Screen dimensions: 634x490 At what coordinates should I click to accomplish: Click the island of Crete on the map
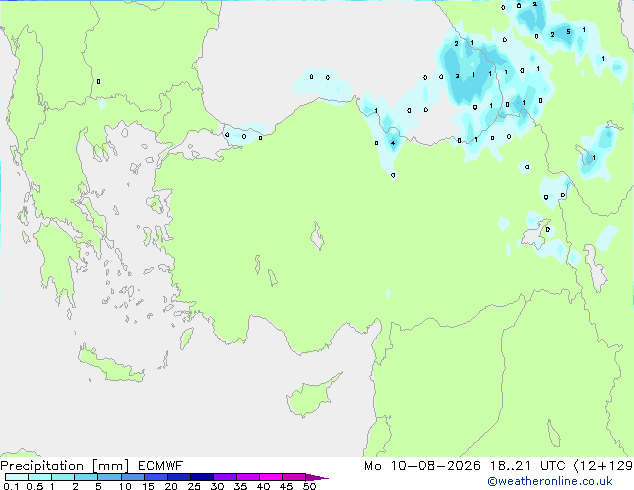tap(111, 366)
